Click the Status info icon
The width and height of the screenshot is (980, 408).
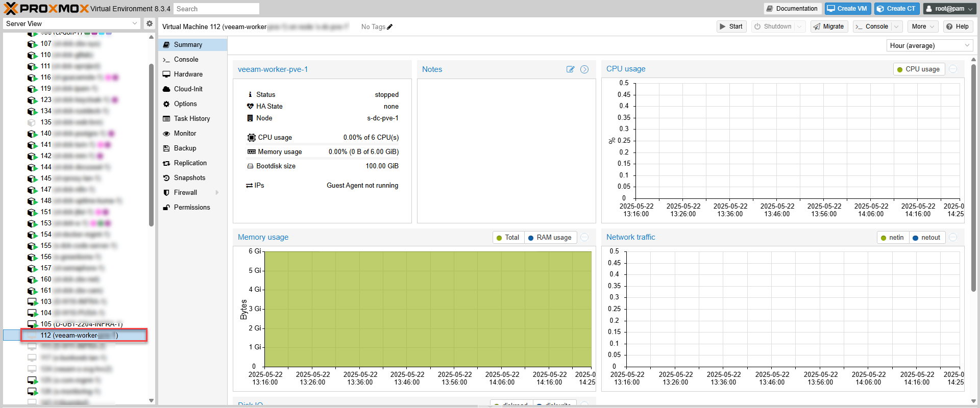tap(250, 94)
